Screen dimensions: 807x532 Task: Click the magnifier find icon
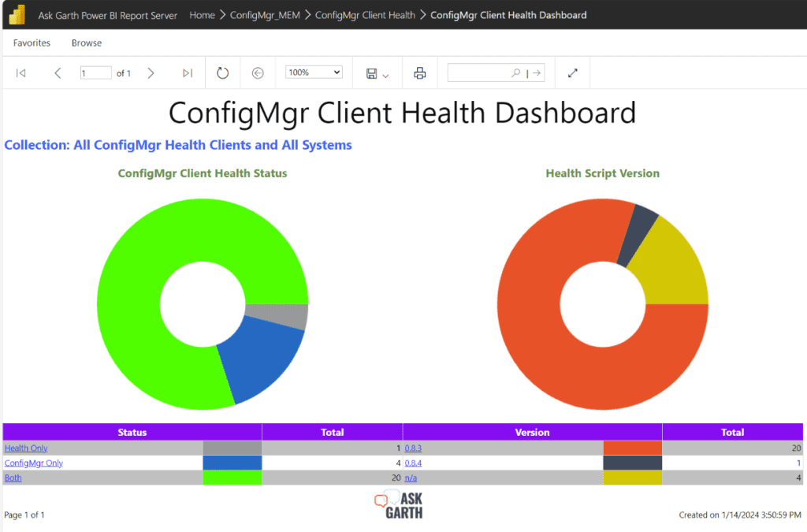point(515,73)
